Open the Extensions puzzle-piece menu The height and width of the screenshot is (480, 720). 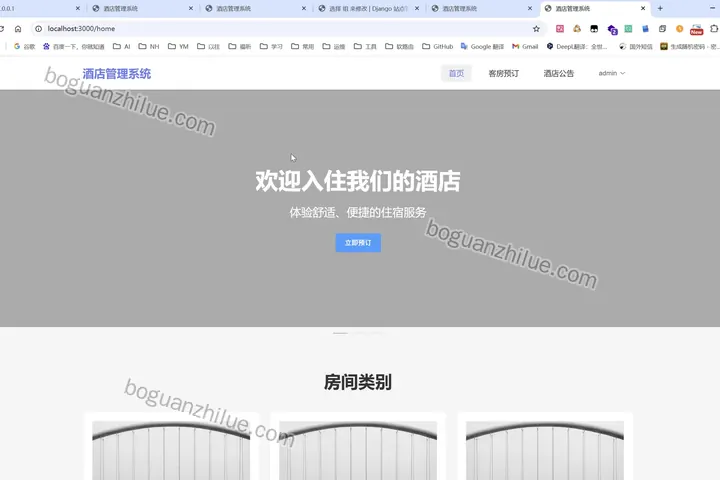click(714, 29)
